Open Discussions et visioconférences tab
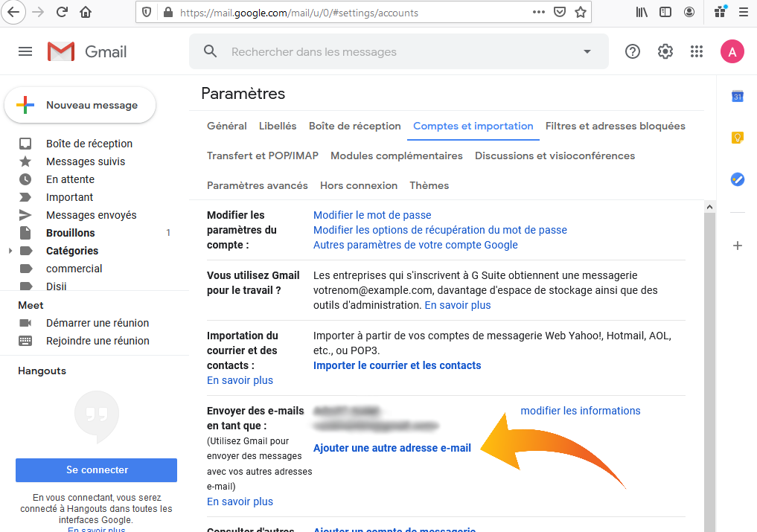757x532 pixels. 555,156
